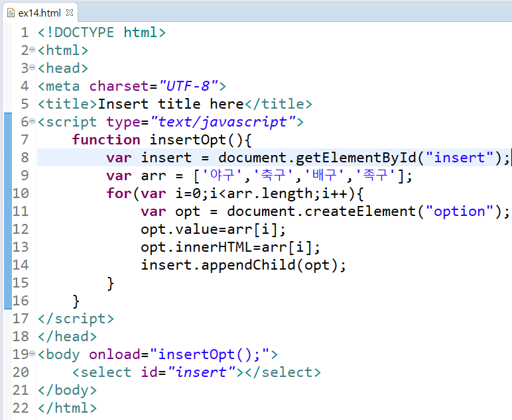
Task: Click the onload attribute on line 19
Action: [115, 354]
